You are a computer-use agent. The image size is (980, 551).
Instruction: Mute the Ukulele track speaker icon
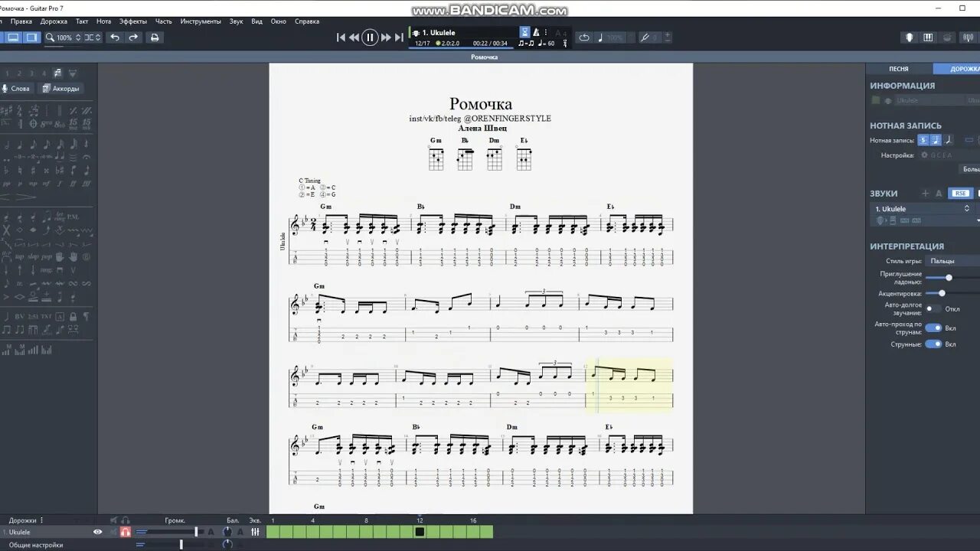coord(113,532)
